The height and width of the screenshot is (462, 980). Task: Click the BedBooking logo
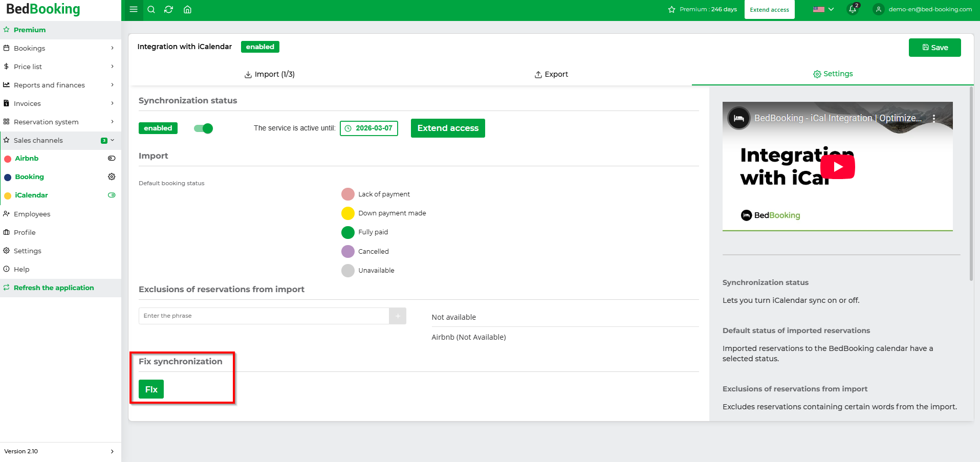[x=43, y=9]
